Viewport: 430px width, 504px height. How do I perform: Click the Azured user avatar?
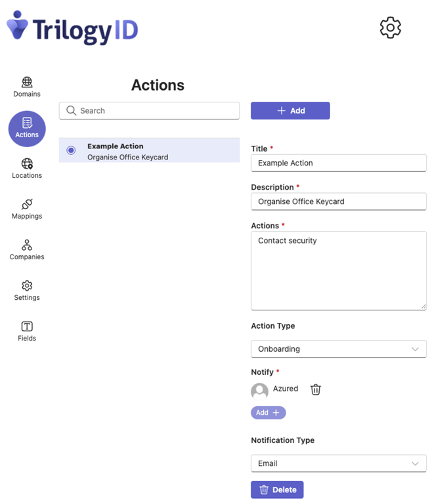[259, 391]
